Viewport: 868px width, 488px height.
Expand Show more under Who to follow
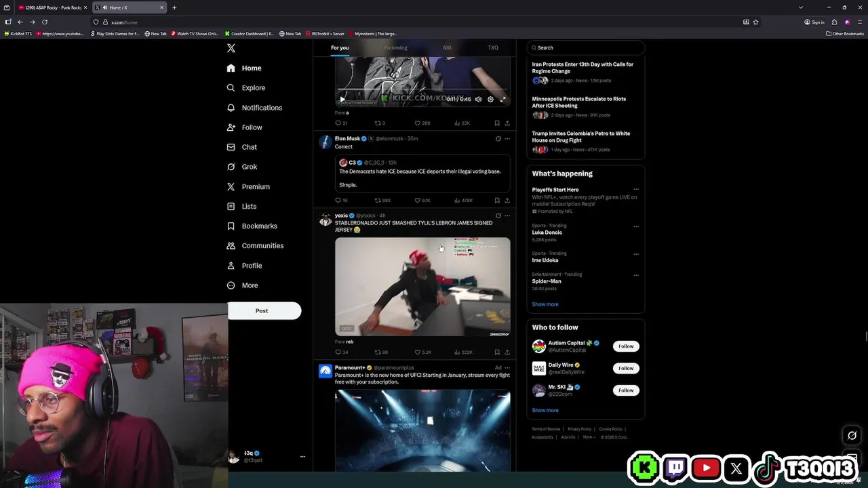click(x=545, y=410)
